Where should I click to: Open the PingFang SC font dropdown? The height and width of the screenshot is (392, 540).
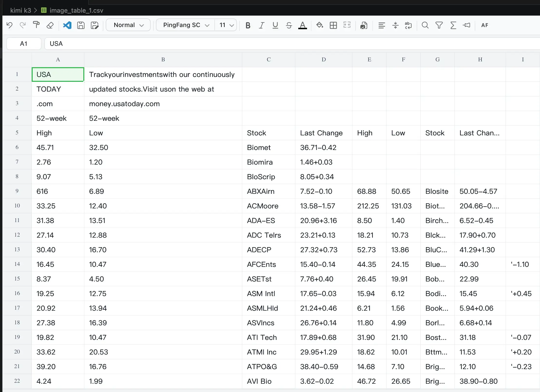(x=185, y=25)
